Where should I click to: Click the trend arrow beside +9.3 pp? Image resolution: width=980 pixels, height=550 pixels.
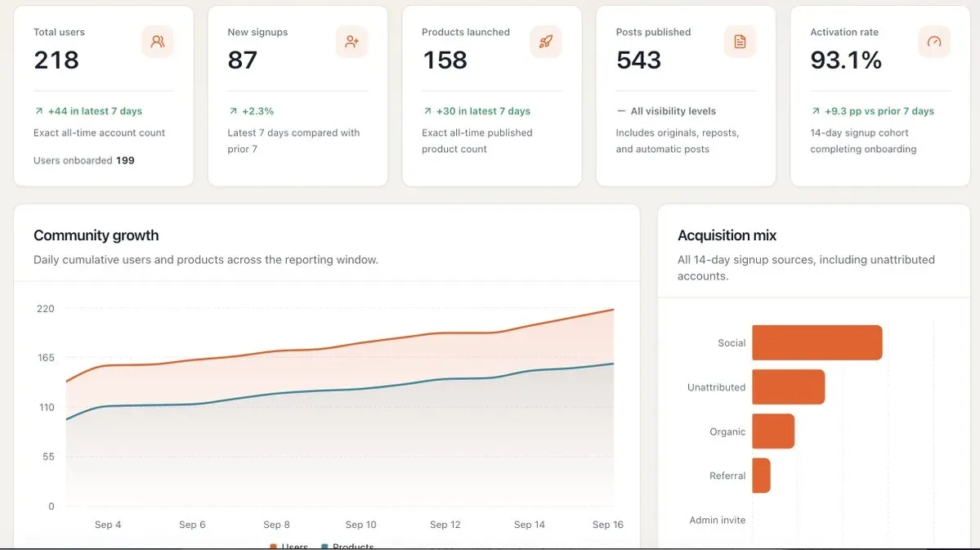pos(816,110)
